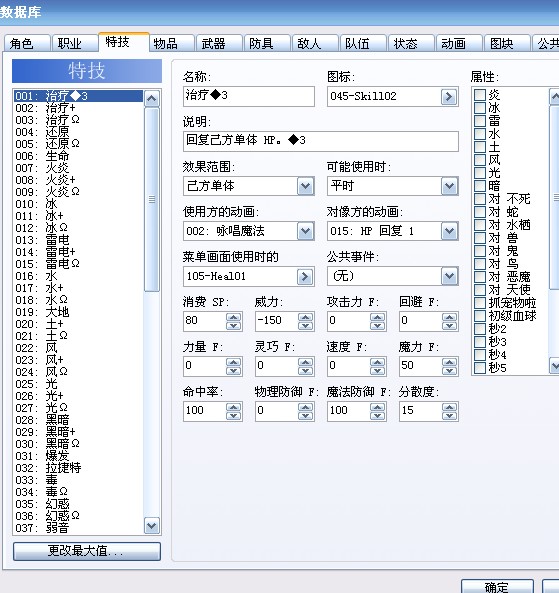Click the 名称 input field
The image size is (559, 593).
(x=248, y=96)
